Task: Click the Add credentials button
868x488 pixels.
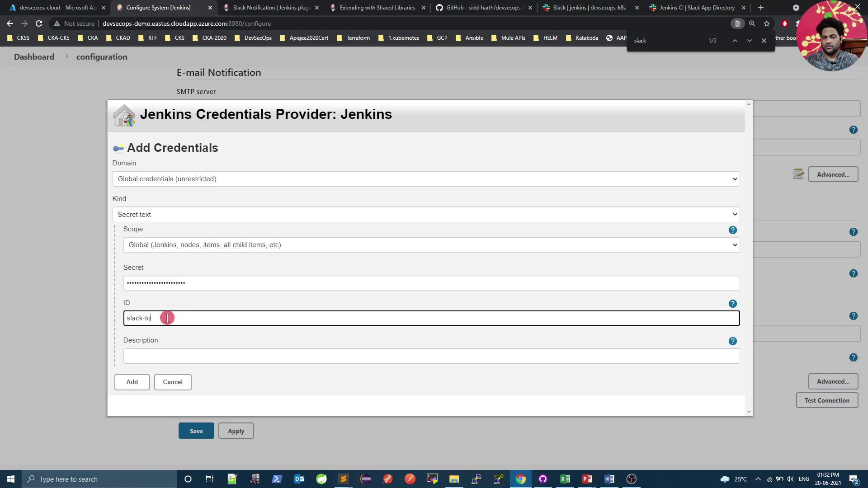Action: 132,382
